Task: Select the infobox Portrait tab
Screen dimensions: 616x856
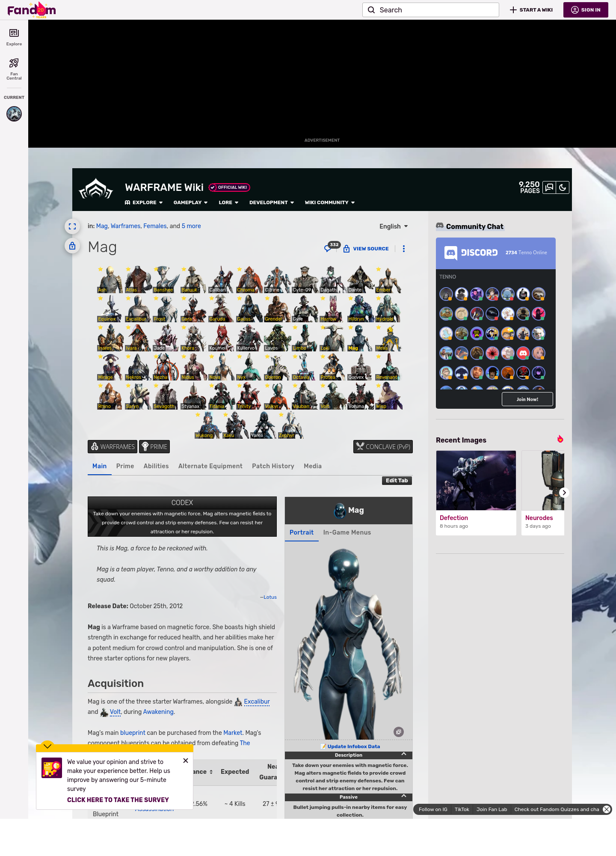Action: 302,532
